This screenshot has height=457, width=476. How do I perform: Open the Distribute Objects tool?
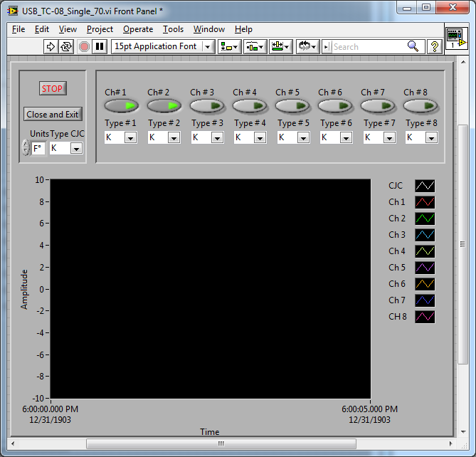(255, 46)
